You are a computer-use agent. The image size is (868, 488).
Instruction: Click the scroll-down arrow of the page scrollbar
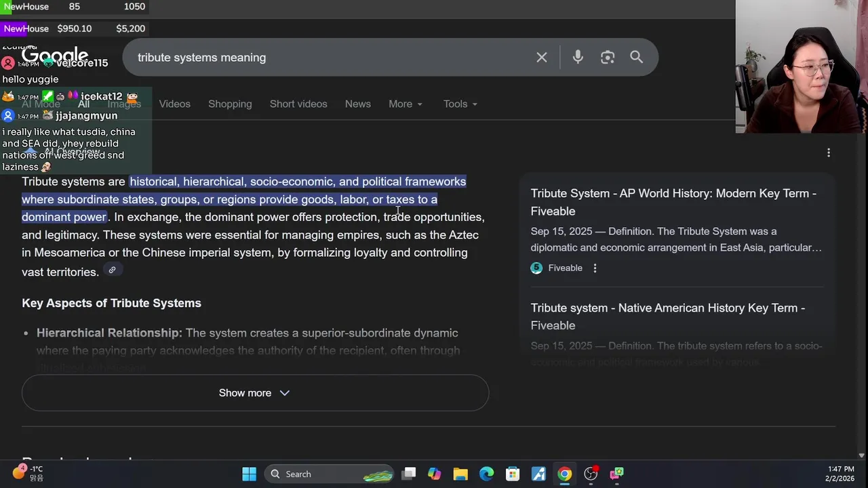862,455
